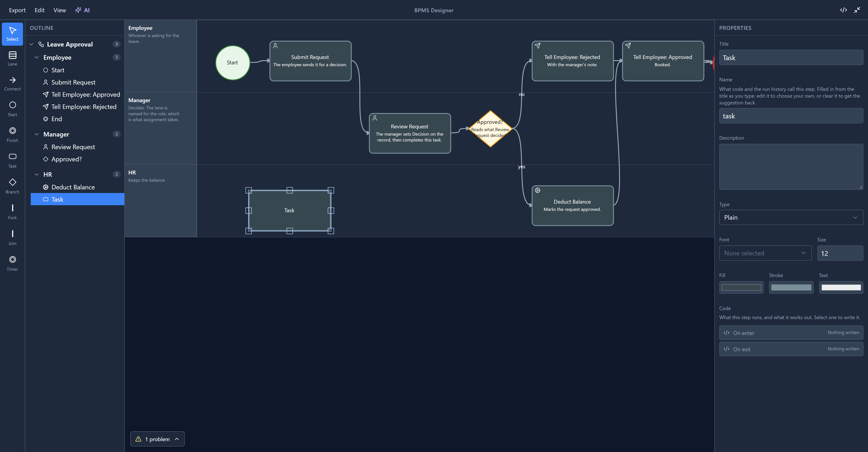Screen dimensions: 868x452
Task: Open the Font dropdown
Action: coord(765,253)
